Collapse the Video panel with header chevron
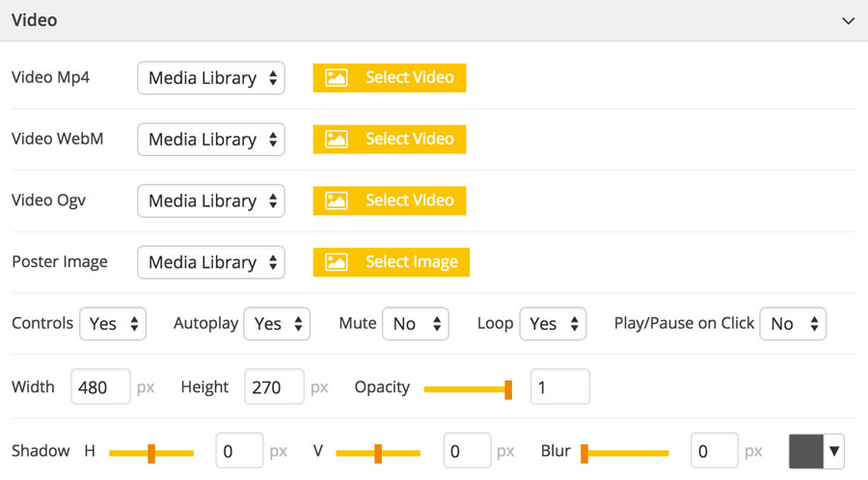 848,21
